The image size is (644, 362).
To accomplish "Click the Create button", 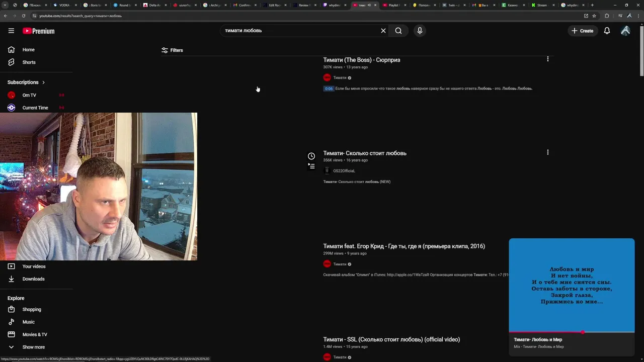I will click(582, 31).
